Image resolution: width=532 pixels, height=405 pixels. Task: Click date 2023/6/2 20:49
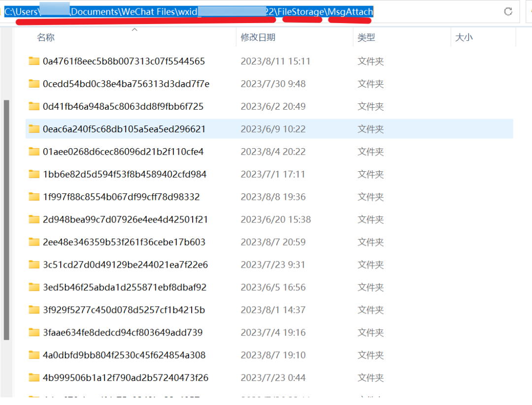tap(273, 106)
